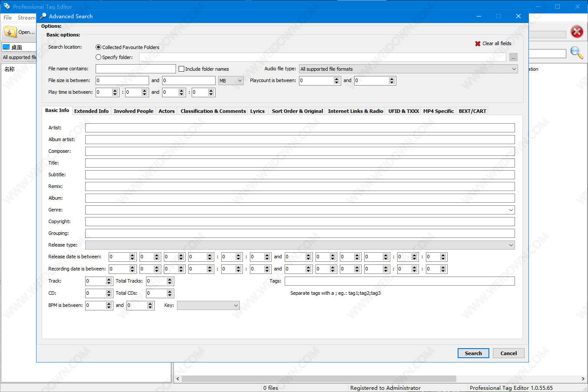The height and width of the screenshot is (392, 588).
Task: Select Collected Favourite Folders radio option
Action: coord(98,47)
